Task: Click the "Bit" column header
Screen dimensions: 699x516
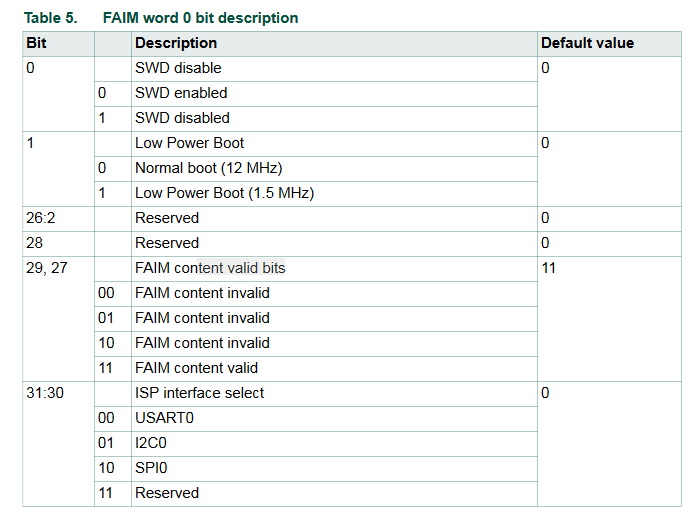Action: [36, 43]
